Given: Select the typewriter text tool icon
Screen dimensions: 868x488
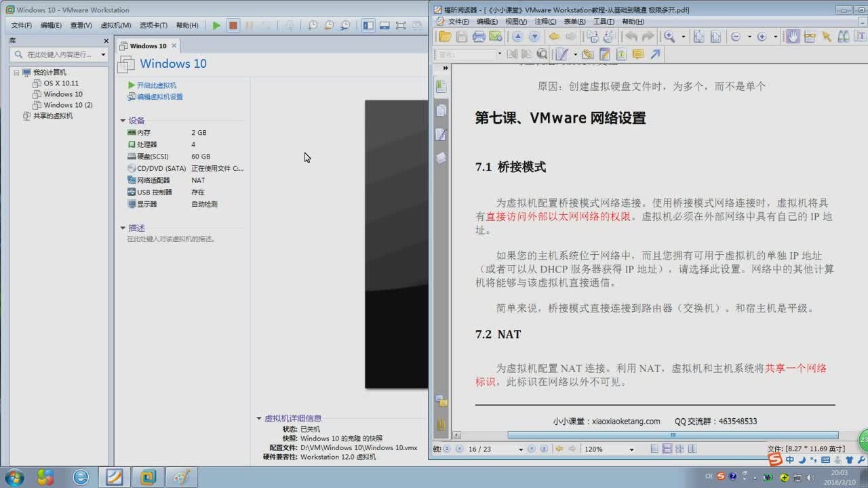Looking at the screenshot, I should pyautogui.click(x=621, y=54).
